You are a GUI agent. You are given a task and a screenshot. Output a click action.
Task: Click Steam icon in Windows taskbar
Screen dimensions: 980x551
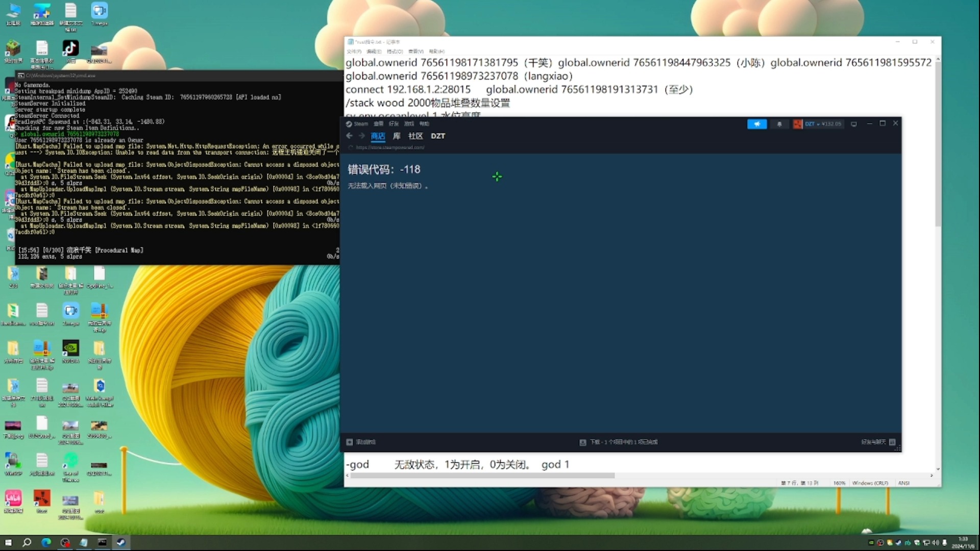pyautogui.click(x=121, y=542)
